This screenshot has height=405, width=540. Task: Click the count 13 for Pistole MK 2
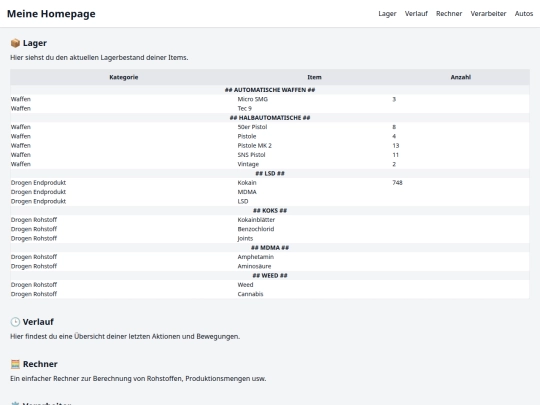coord(396,146)
